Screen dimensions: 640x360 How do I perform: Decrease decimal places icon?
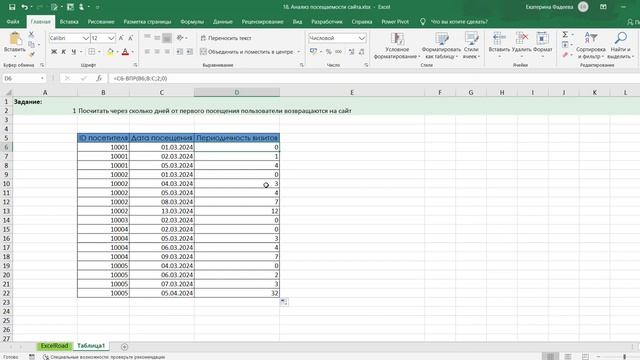click(x=361, y=52)
